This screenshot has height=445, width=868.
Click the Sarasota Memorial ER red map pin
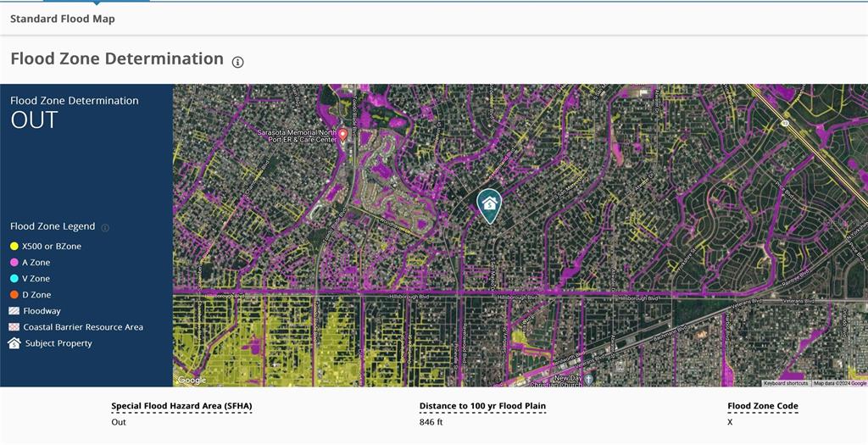click(342, 135)
